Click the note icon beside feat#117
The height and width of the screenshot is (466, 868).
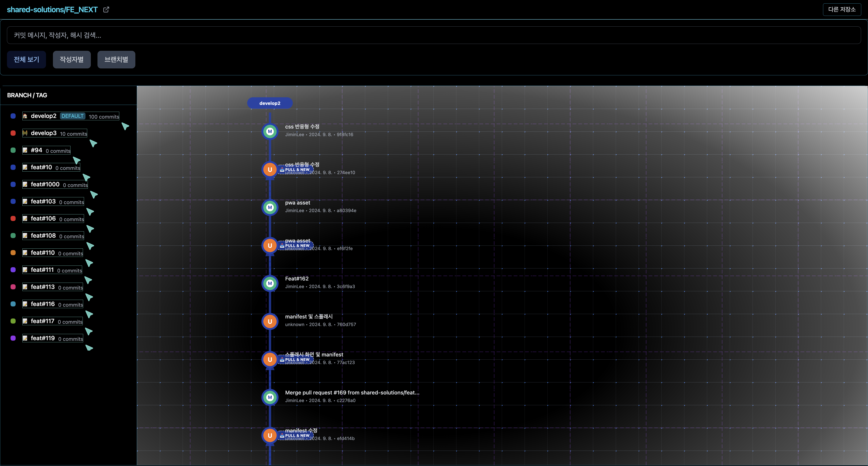click(x=25, y=321)
